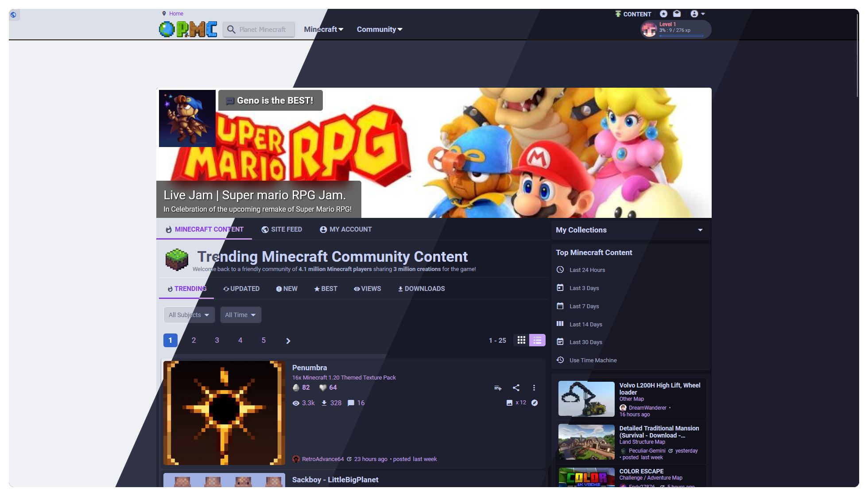Screen dimensions: 868x496
Task: Click the user avatar beside Level 1
Action: coord(649,30)
